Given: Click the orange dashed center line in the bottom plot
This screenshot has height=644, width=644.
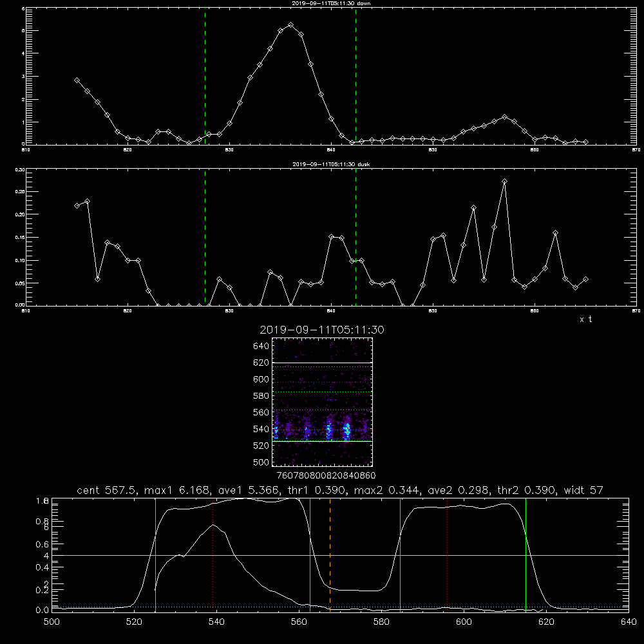Looking at the screenshot, I should click(330, 554).
